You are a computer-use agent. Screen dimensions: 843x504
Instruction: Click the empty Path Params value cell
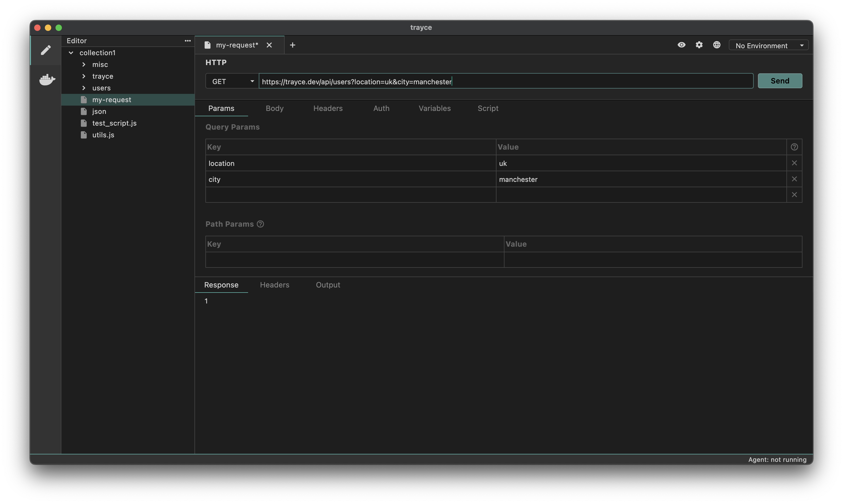coord(653,260)
